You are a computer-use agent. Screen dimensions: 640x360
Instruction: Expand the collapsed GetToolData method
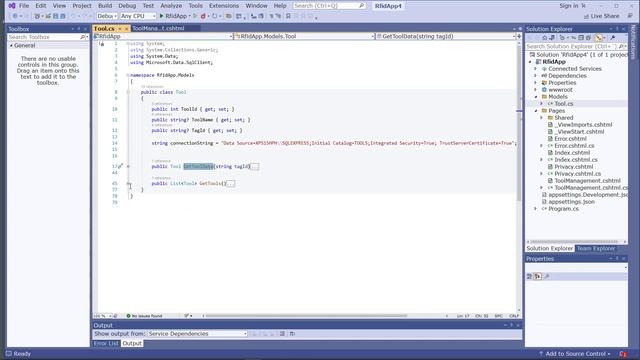pos(128,167)
